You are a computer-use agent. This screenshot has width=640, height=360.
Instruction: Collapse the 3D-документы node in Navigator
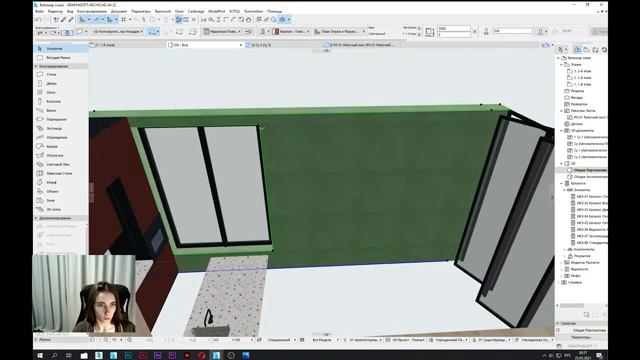pyautogui.click(x=562, y=131)
